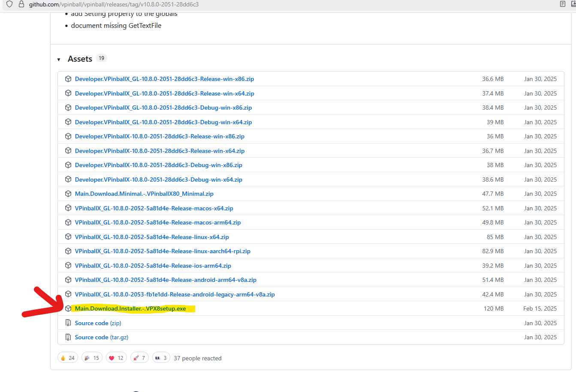Click the "39.2 MB" file size
The height and width of the screenshot is (392, 576).
tap(493, 266)
